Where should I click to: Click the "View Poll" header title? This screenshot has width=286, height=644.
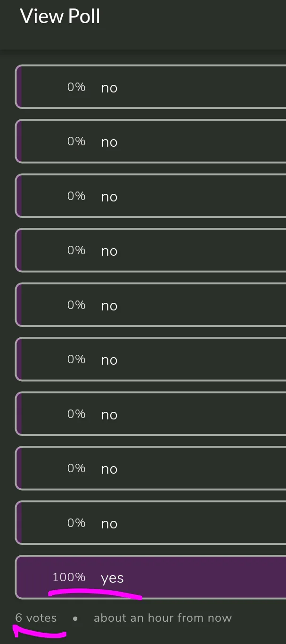tap(60, 17)
